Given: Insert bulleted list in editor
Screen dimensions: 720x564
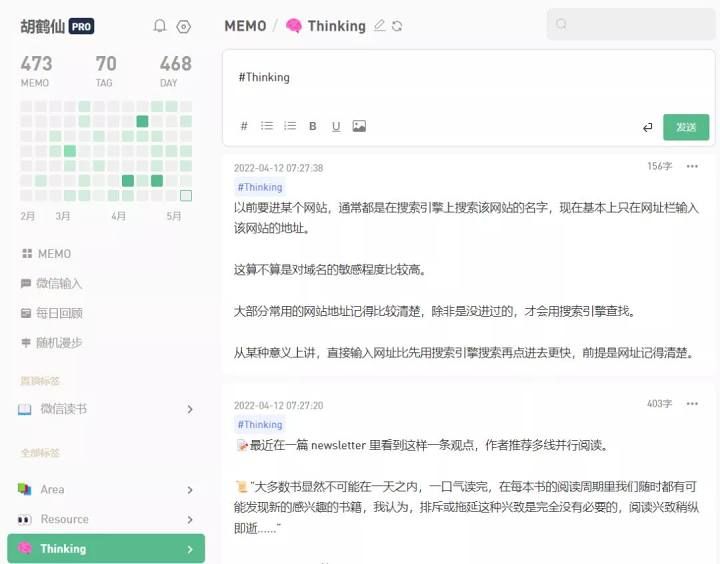Looking at the screenshot, I should tap(267, 126).
